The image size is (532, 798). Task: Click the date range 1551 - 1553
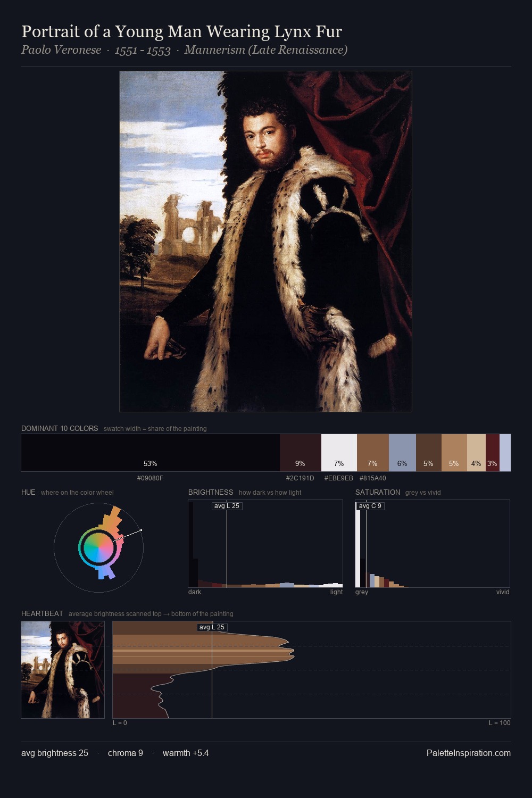[x=143, y=50]
